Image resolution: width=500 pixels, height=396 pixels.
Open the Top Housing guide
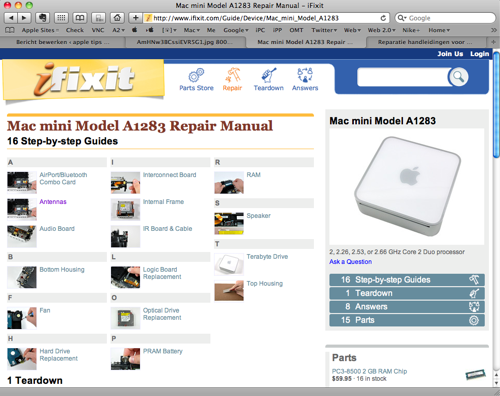265,283
